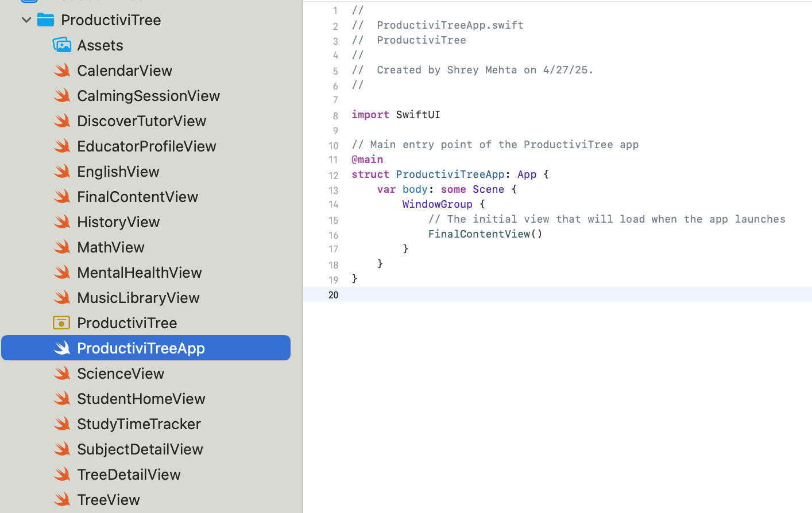Click the TreeView Swift icon
This screenshot has width=812, height=513.
click(x=62, y=499)
